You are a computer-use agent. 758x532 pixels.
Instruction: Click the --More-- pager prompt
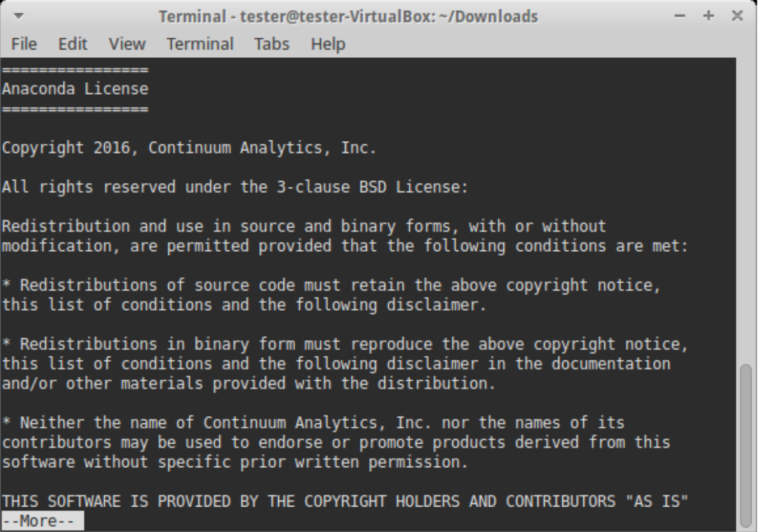pyautogui.click(x=38, y=522)
